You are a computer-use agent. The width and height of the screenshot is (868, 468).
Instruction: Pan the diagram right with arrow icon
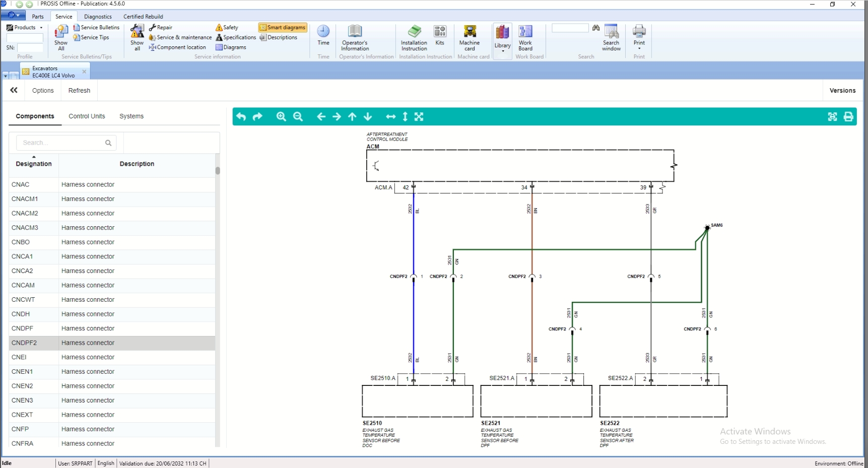[337, 117]
